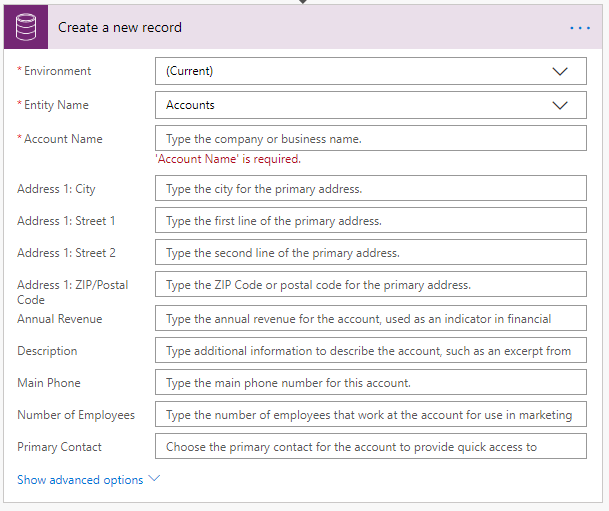Click the Address 1: City field
The width and height of the screenshot is (609, 511).
(371, 188)
